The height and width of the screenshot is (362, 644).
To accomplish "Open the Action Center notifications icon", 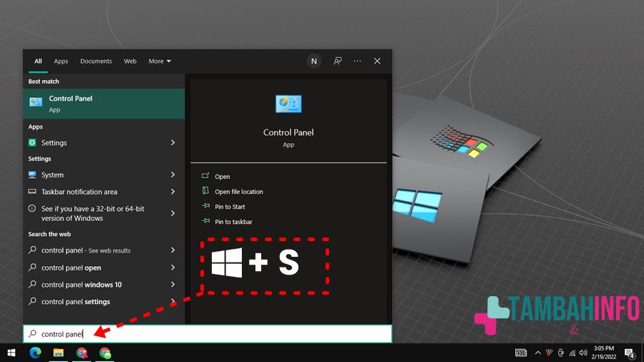I will [630, 353].
